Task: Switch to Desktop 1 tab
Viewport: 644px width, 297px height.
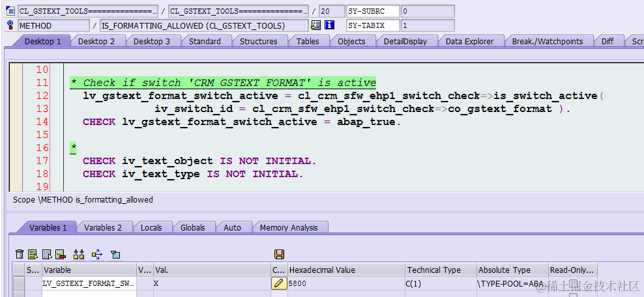Action: coord(42,42)
